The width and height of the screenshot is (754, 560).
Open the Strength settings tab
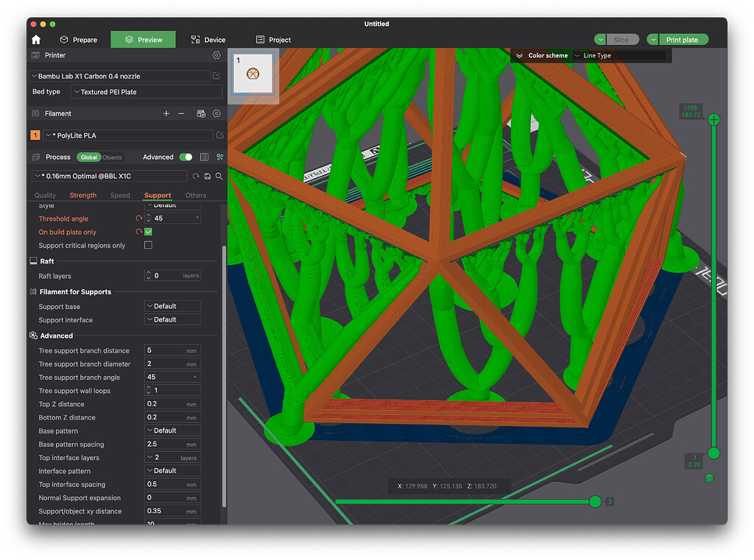[x=83, y=195]
